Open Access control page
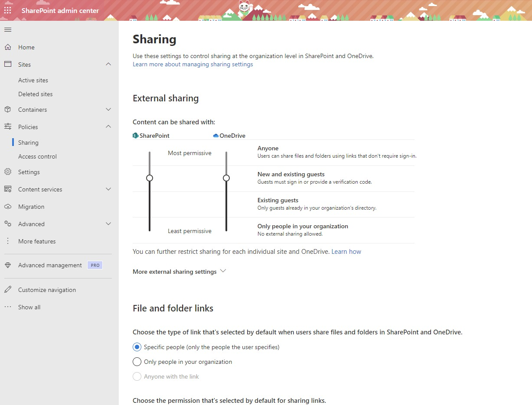Viewport: 532px width, 405px height. [37, 156]
